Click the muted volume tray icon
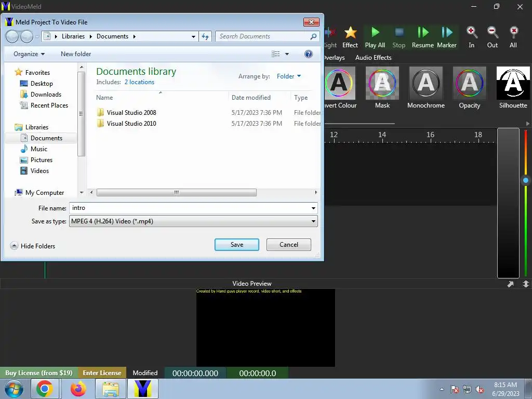 (480, 389)
